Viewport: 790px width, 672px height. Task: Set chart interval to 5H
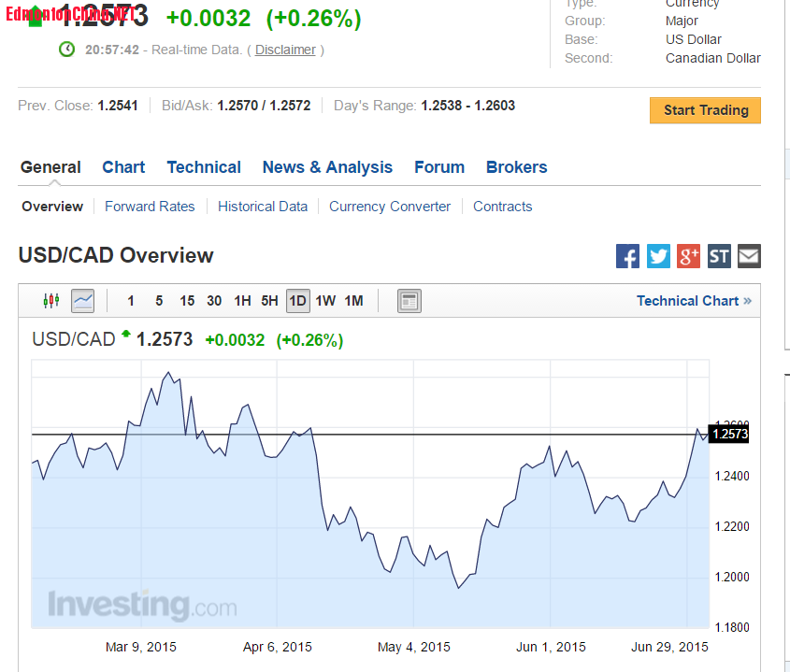click(269, 301)
